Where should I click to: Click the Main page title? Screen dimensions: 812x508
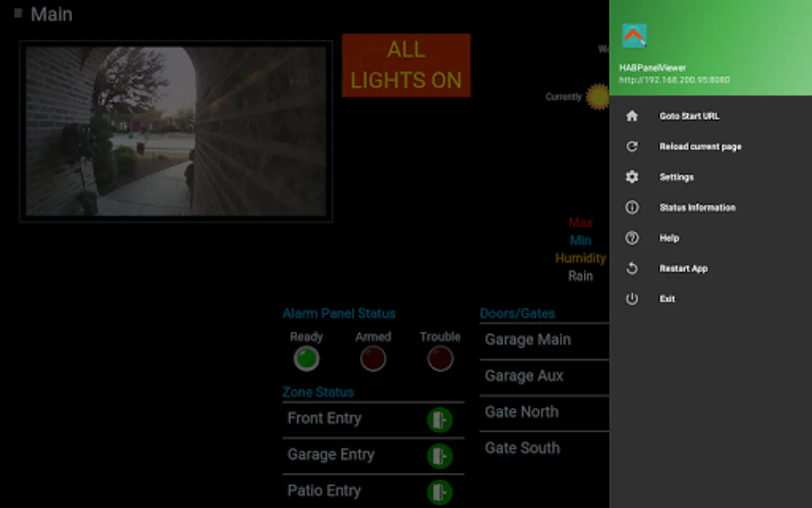pos(51,14)
